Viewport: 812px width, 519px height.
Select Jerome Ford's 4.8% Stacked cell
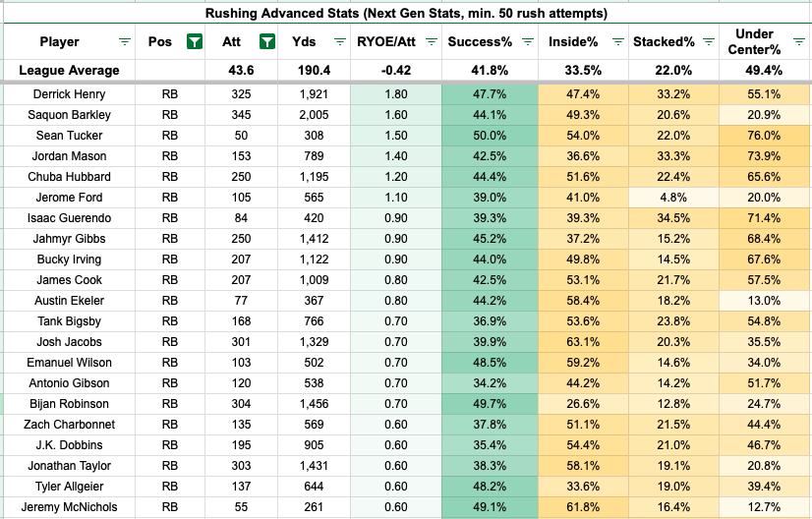click(673, 198)
